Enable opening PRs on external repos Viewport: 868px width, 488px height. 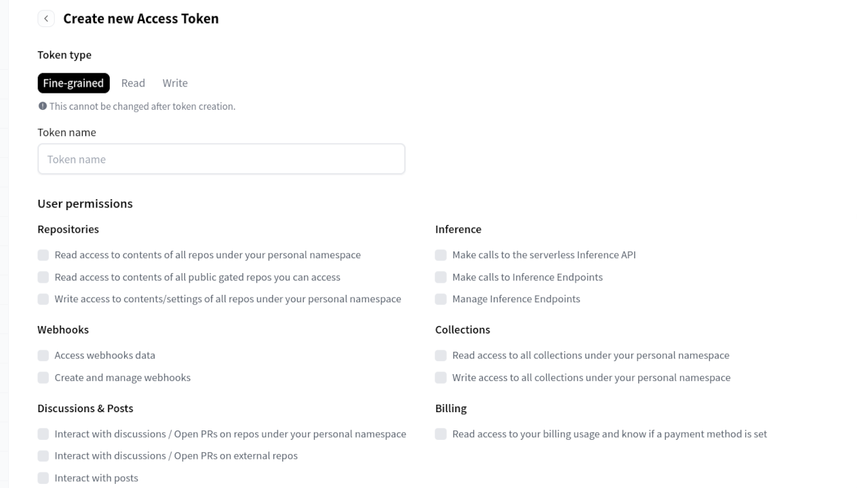[43, 455]
